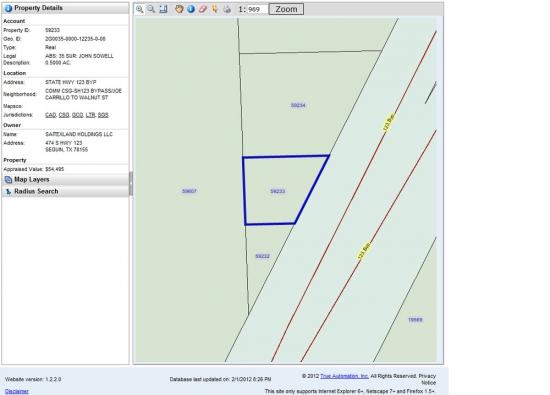Click parcel label 59232 on map
This screenshot has width=550, height=395.
(x=262, y=256)
